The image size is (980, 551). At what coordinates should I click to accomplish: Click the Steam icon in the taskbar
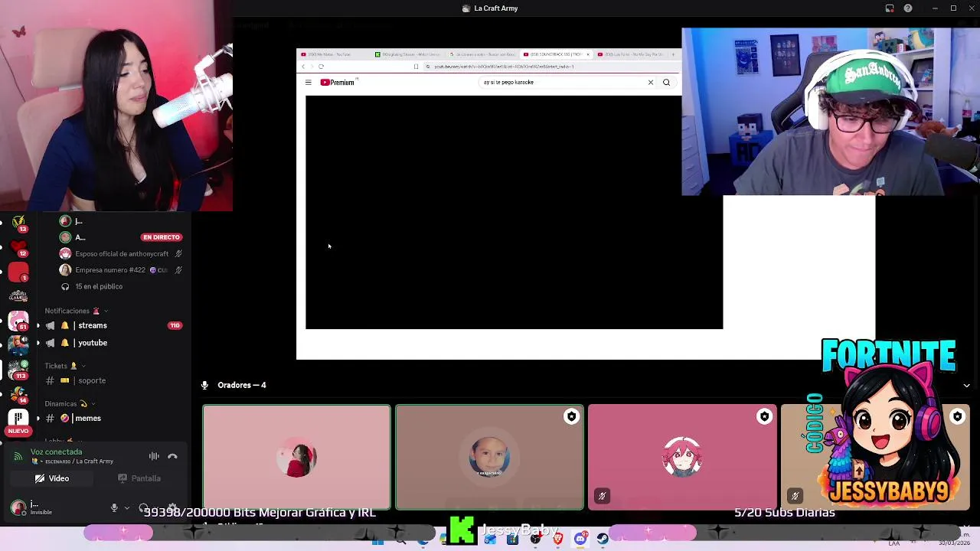tap(603, 540)
